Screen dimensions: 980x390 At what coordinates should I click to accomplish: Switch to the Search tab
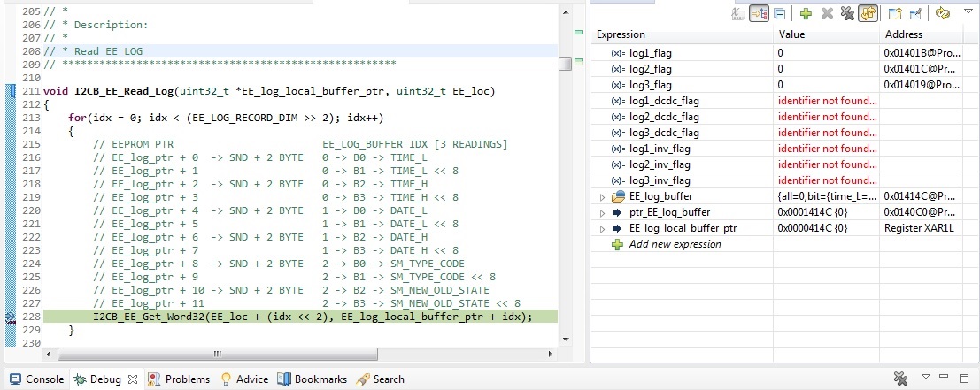coord(380,379)
